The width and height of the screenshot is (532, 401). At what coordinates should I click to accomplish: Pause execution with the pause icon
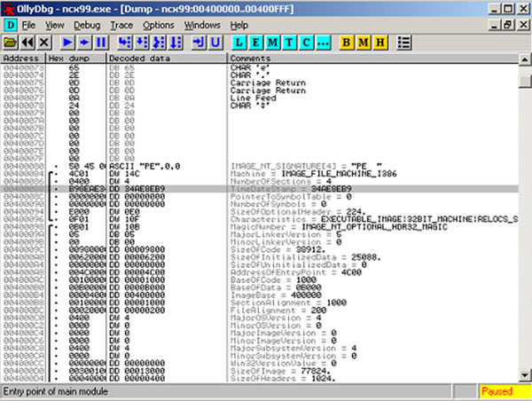[101, 43]
